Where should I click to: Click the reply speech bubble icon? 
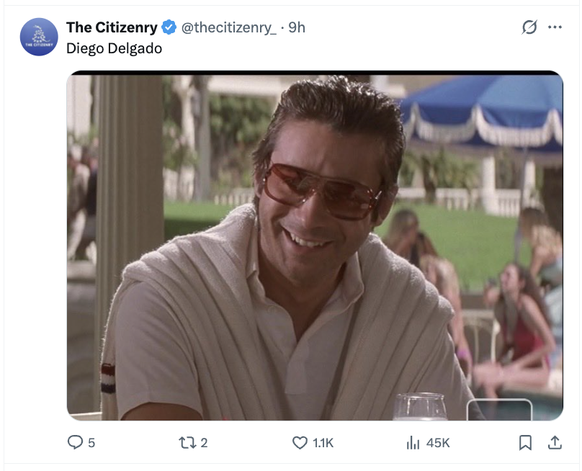pyautogui.click(x=75, y=442)
